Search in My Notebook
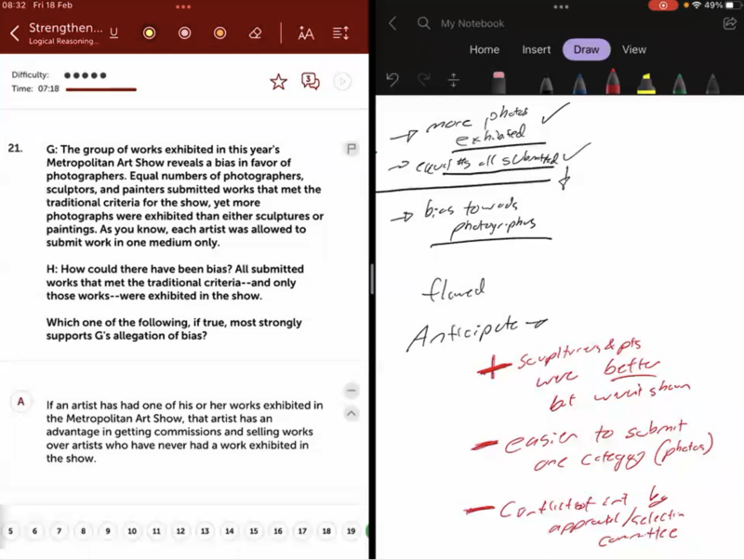The width and height of the screenshot is (744, 560). [x=424, y=23]
